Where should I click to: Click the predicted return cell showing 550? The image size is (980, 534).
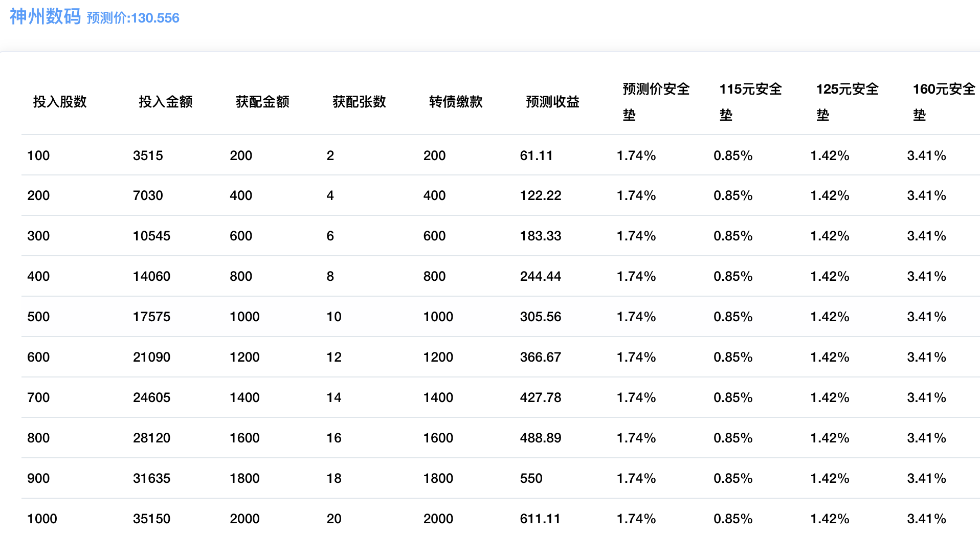click(x=531, y=478)
